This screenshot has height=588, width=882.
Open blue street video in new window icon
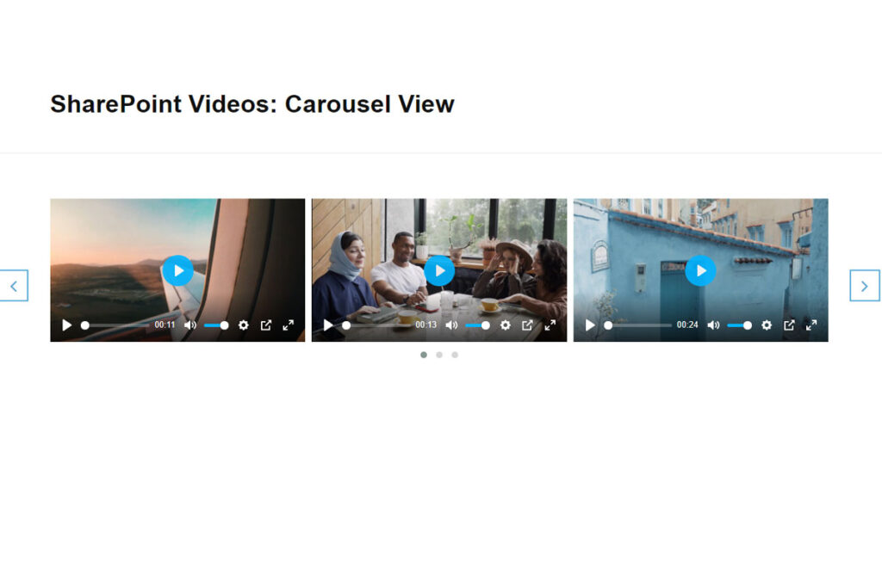pyautogui.click(x=789, y=325)
